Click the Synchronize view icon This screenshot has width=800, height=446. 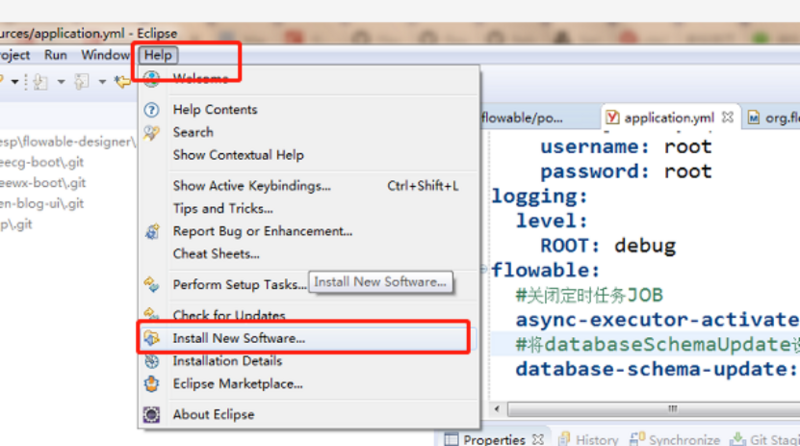pos(637,439)
